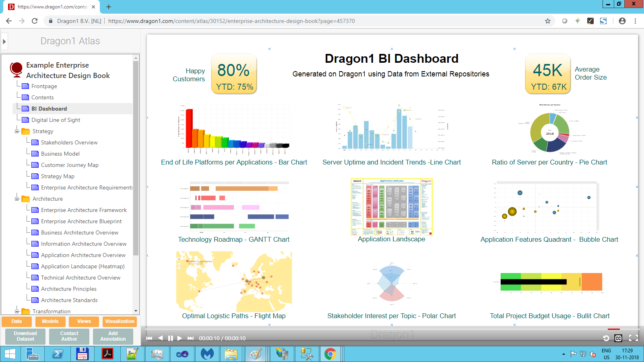This screenshot has width=644, height=362.
Task: Open Business Model page
Action: pos(60,154)
